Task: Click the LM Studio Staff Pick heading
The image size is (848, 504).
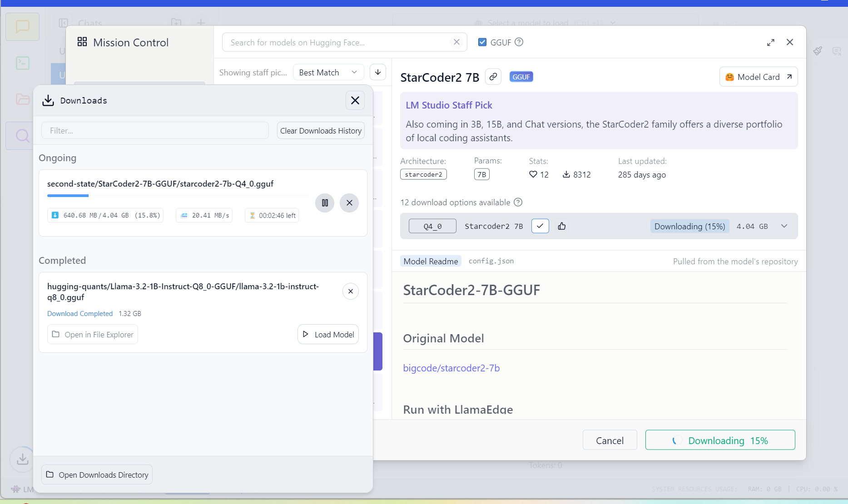Action: tap(449, 105)
